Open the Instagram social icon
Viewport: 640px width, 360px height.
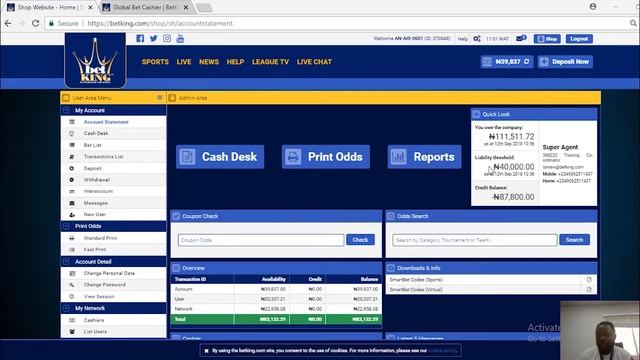pos(167,38)
